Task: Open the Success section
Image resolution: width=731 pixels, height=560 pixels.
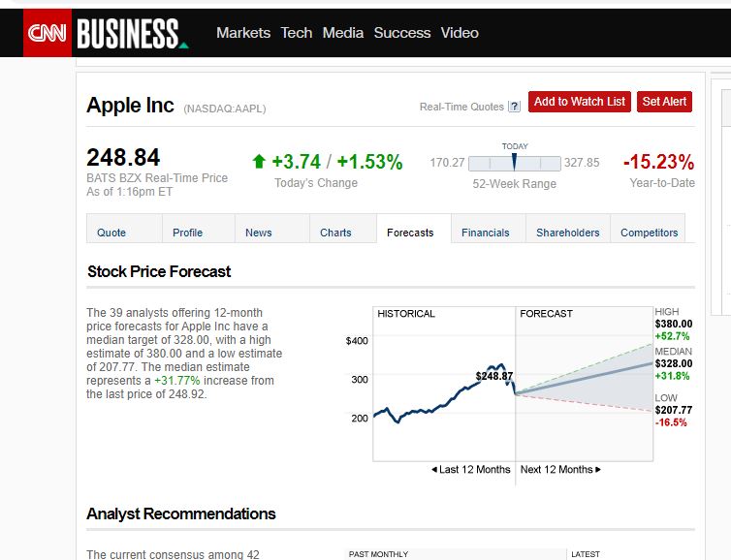Action: point(402,33)
